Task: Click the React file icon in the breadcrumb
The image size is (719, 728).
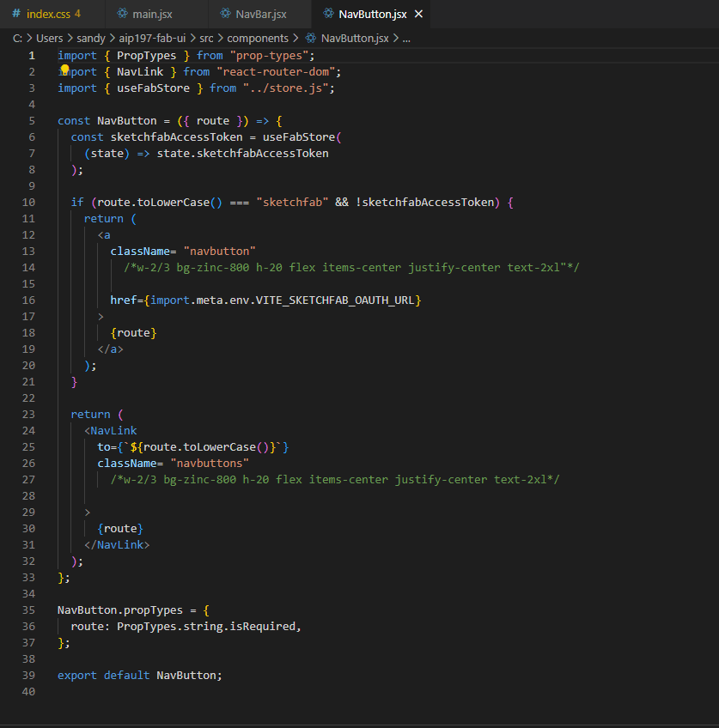Action: point(311,38)
